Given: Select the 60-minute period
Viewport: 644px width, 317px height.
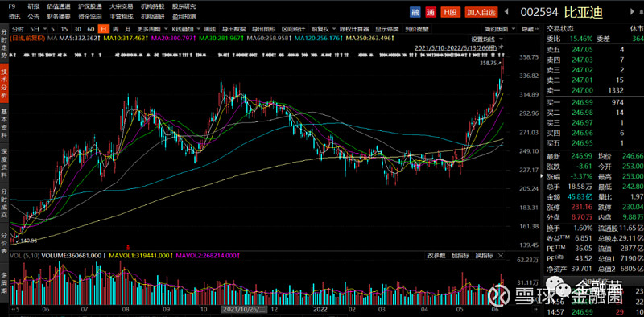Looking at the screenshot, I should pos(91,29).
